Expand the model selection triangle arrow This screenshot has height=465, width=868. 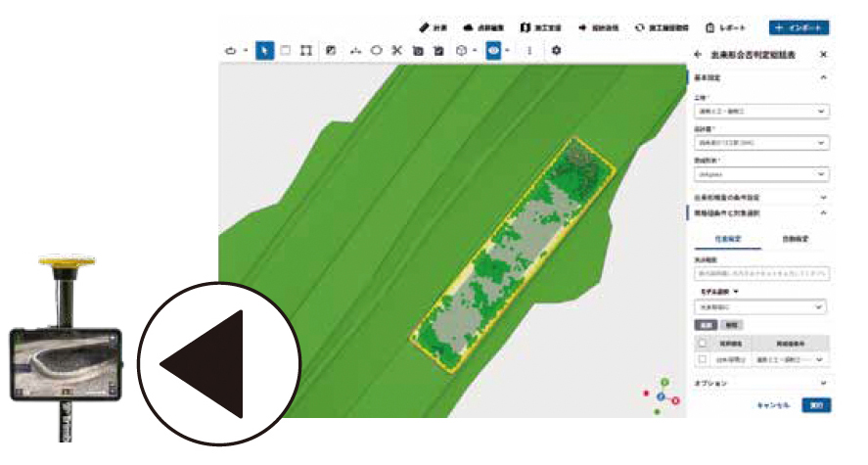coord(736,291)
